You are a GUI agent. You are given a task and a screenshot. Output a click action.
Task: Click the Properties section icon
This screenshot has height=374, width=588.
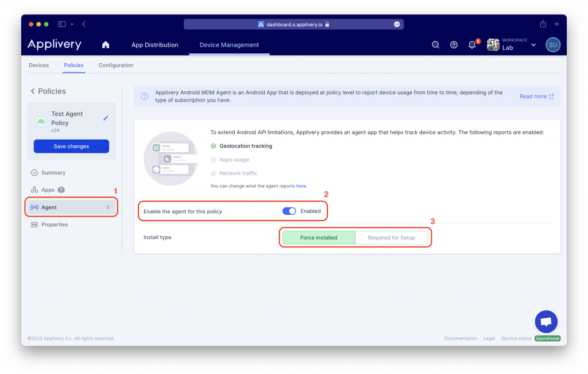[34, 225]
